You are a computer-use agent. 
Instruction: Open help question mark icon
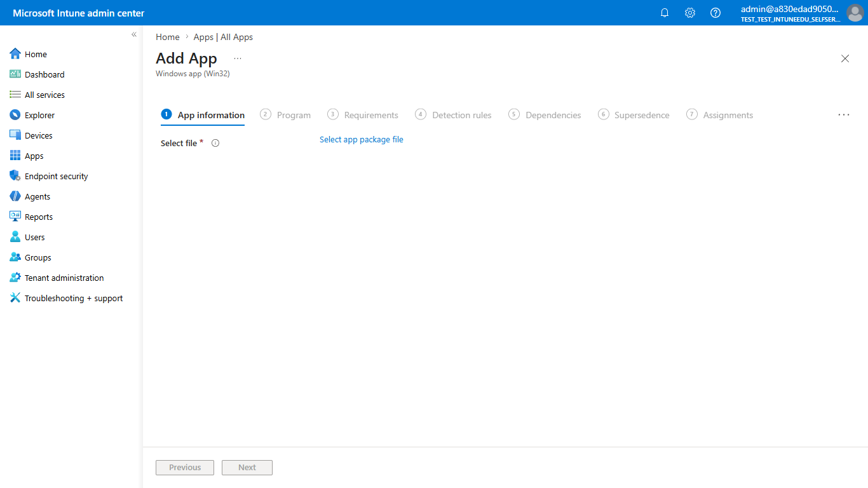pyautogui.click(x=715, y=13)
